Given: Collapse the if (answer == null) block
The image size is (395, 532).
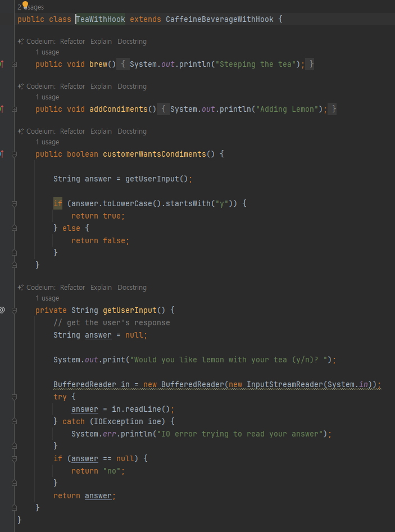Looking at the screenshot, I should 14,459.
